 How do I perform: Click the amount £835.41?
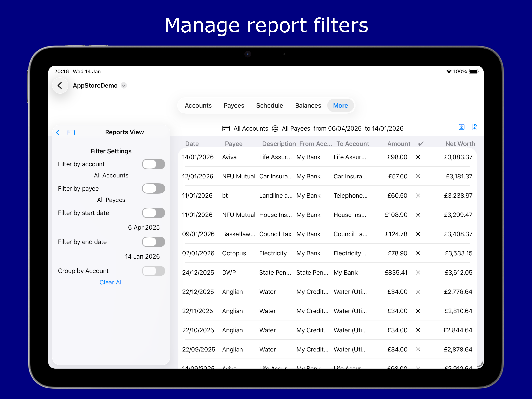(396, 273)
